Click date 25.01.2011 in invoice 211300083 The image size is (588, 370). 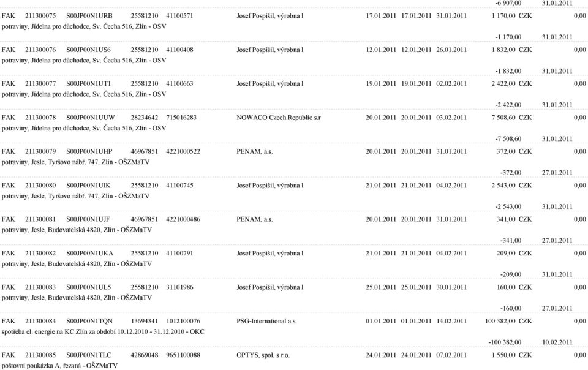pyautogui.click(x=381, y=287)
